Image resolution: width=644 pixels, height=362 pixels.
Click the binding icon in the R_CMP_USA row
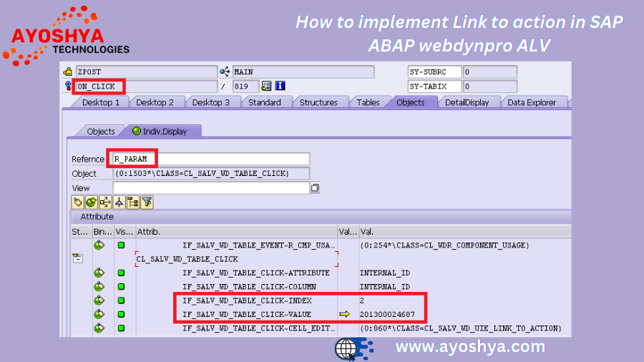[99, 245]
